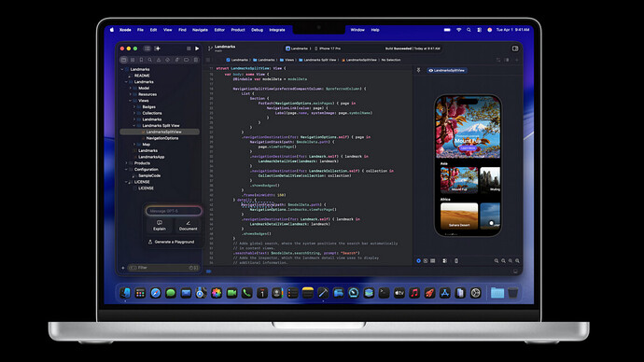Launch Safari from the Dock
Screen dimensions: 644x362
[156, 293]
